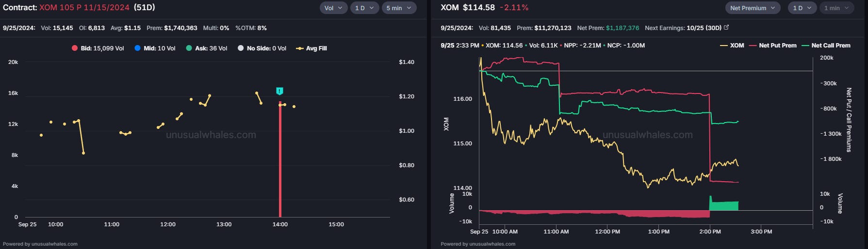Click the 2:00 PM axis label in XOM chart
This screenshot has height=249, width=868.
pos(710,232)
